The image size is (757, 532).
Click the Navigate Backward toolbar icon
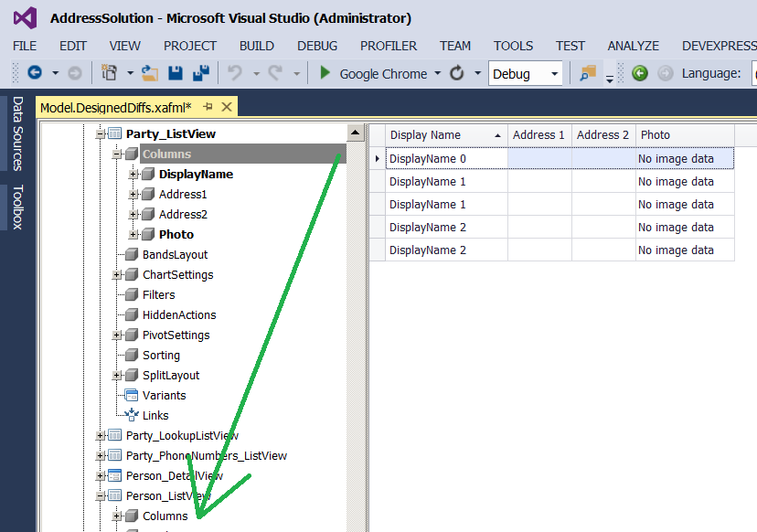click(35, 73)
